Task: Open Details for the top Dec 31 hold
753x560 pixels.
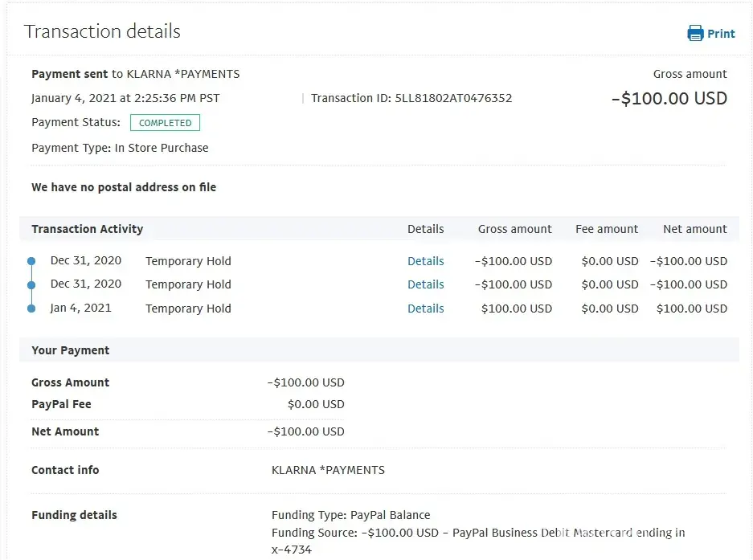Action: 425,261
